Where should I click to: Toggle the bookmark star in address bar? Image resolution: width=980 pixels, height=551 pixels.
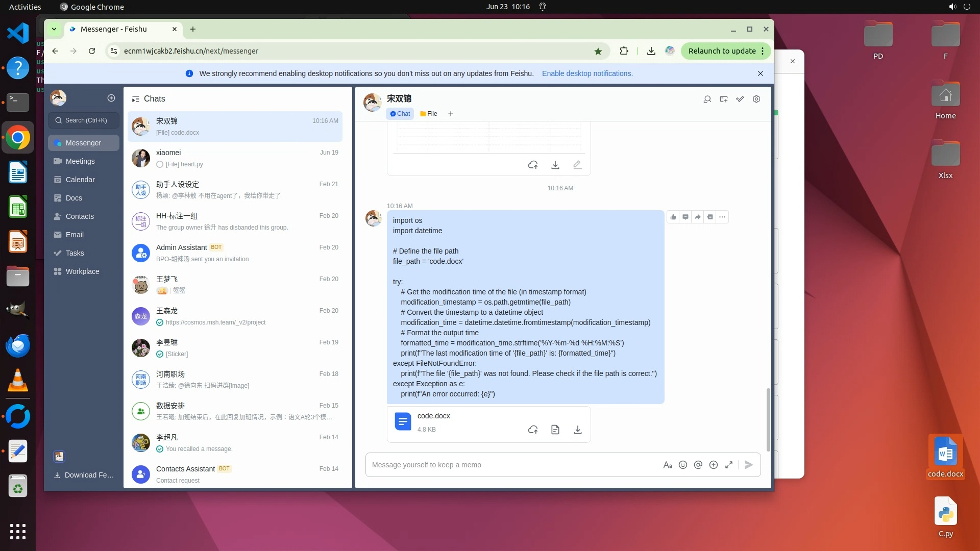click(x=598, y=51)
